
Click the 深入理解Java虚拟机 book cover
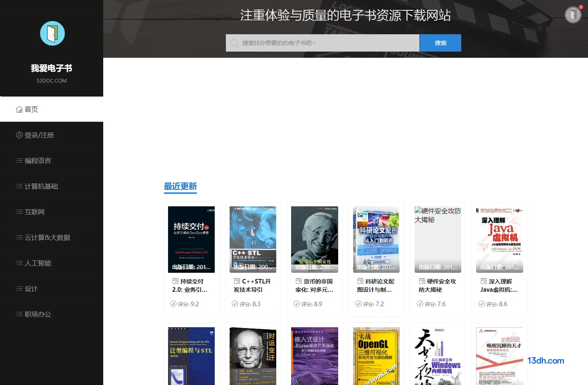(x=500, y=239)
